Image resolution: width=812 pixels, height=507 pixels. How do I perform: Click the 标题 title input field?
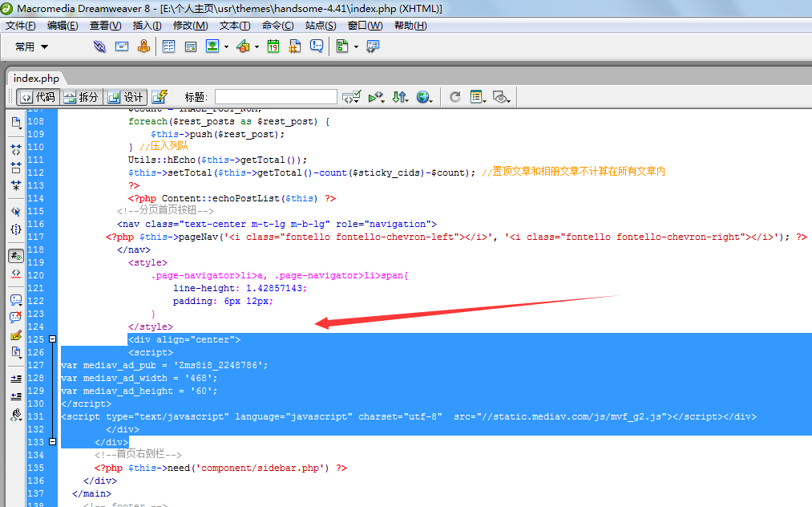pyautogui.click(x=276, y=97)
